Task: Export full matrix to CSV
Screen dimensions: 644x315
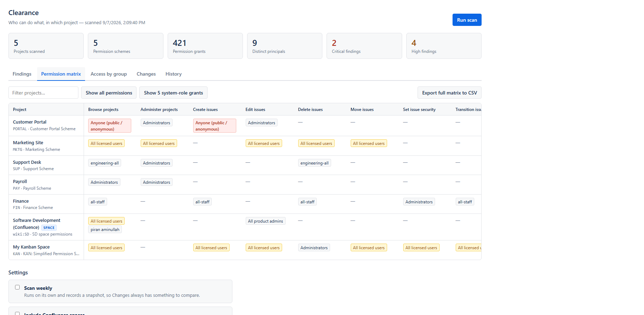Action: click(449, 93)
